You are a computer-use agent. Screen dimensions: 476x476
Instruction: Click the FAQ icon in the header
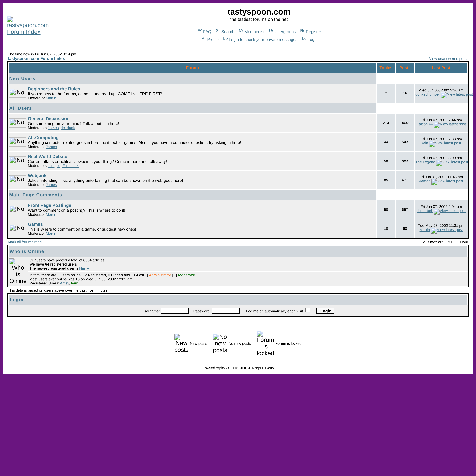200,31
